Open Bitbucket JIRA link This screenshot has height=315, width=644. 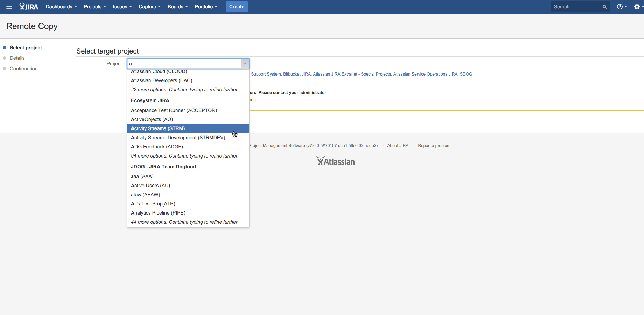297,74
